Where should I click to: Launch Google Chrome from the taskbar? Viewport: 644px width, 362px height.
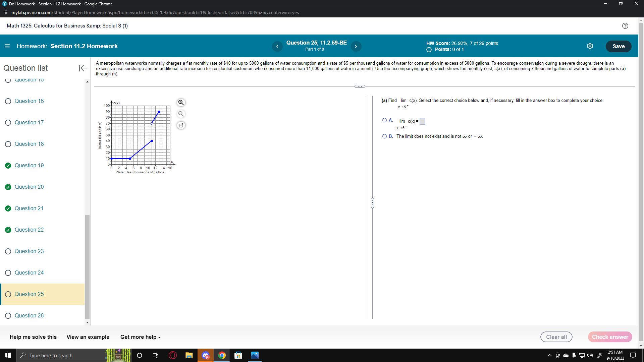(222, 355)
